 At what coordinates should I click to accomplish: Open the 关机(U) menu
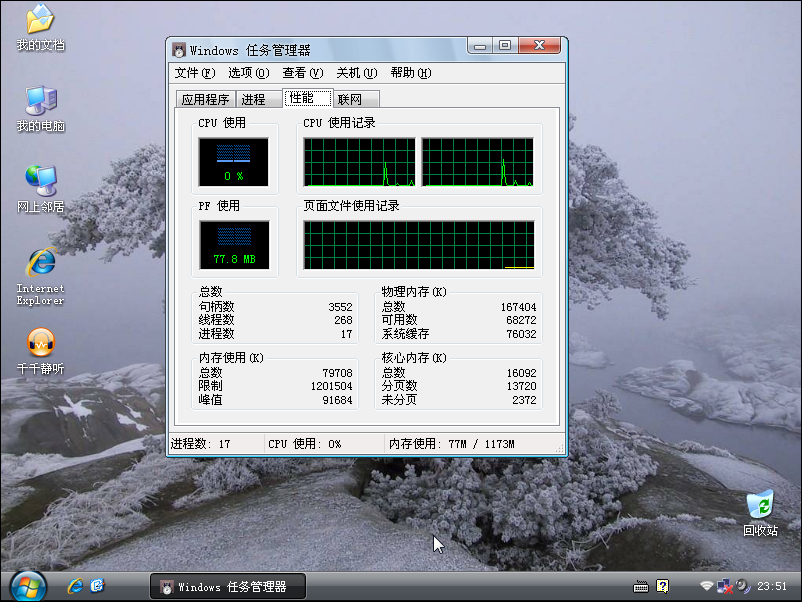pos(357,73)
